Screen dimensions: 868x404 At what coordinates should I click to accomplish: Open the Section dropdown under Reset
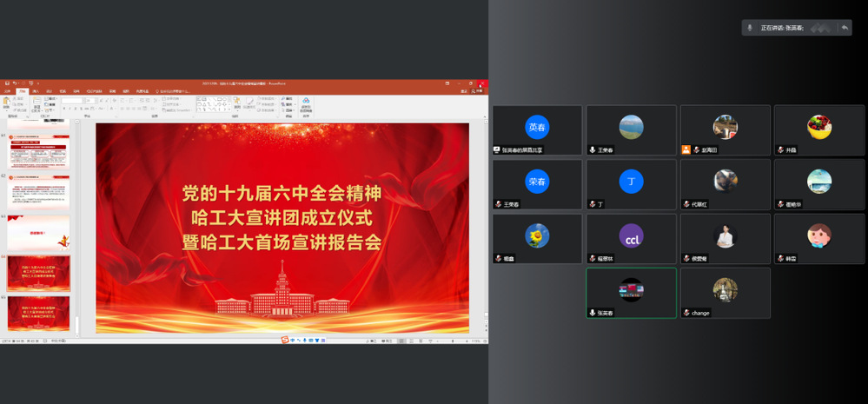tap(50, 110)
